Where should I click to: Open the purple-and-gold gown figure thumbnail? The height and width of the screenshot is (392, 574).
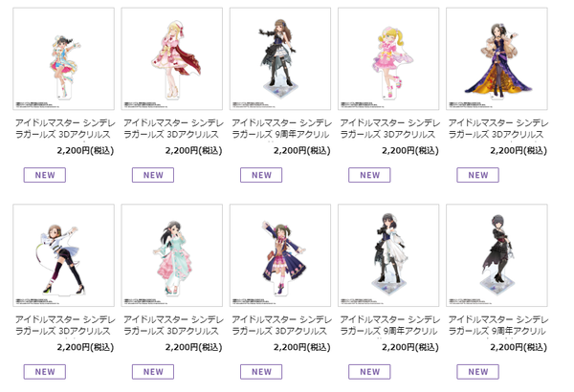coord(497,58)
